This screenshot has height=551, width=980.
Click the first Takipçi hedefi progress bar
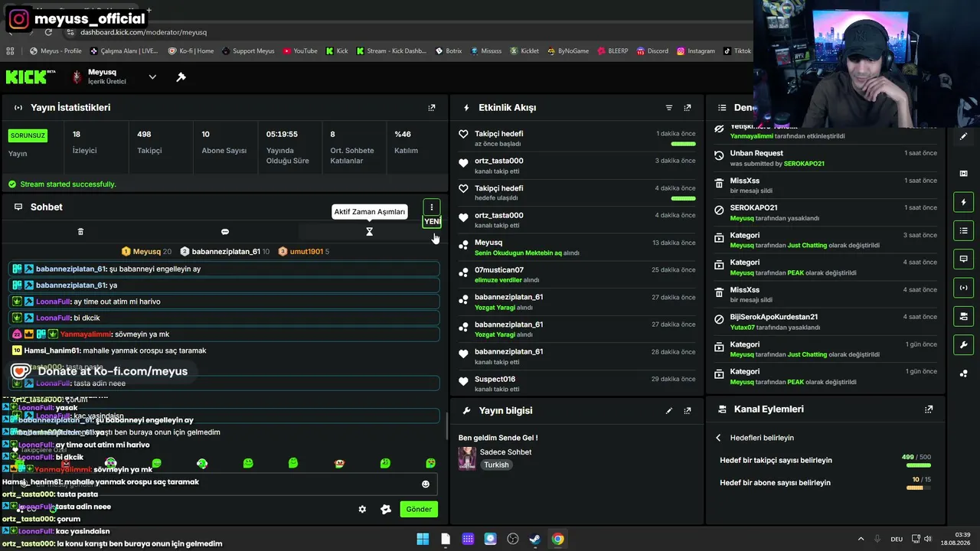pos(683,144)
